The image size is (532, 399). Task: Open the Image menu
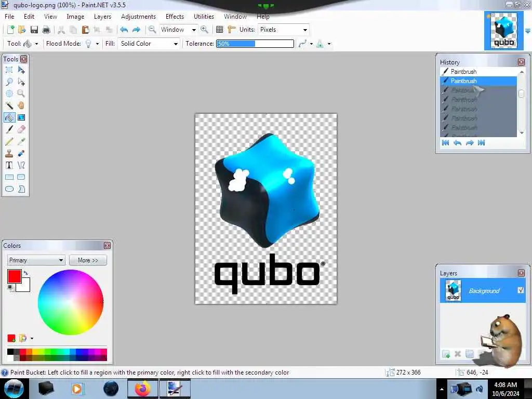[75, 16]
